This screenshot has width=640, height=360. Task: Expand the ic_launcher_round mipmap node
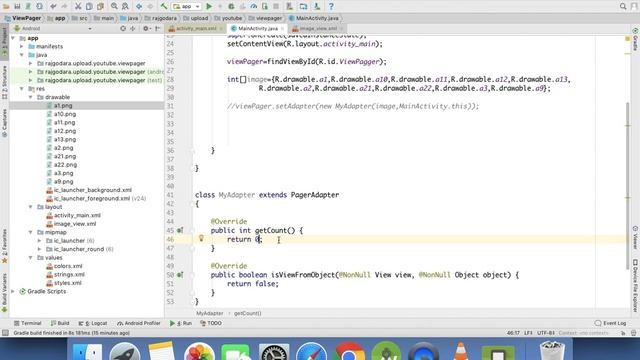[x=40, y=249]
